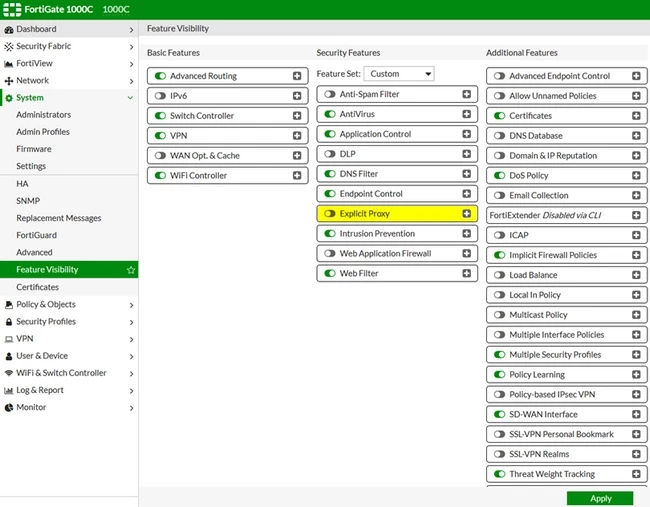
Task: Click the User & Device person icon
Action: coord(8,356)
